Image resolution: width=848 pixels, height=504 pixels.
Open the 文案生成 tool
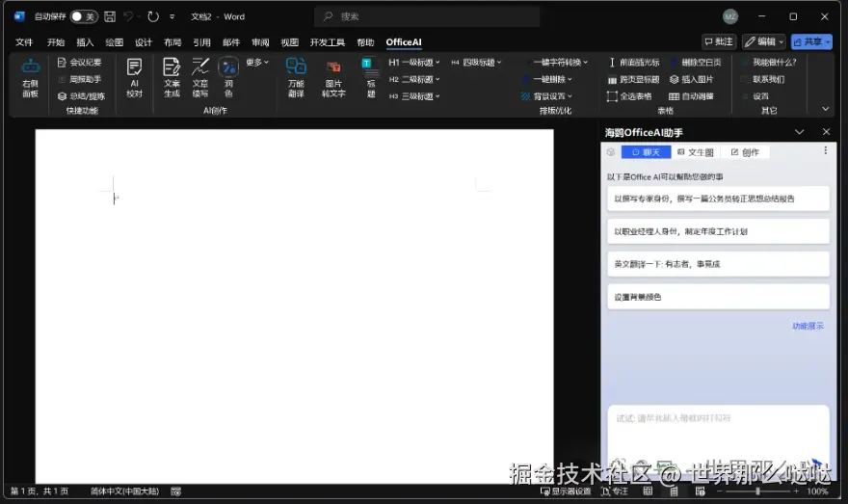point(172,78)
